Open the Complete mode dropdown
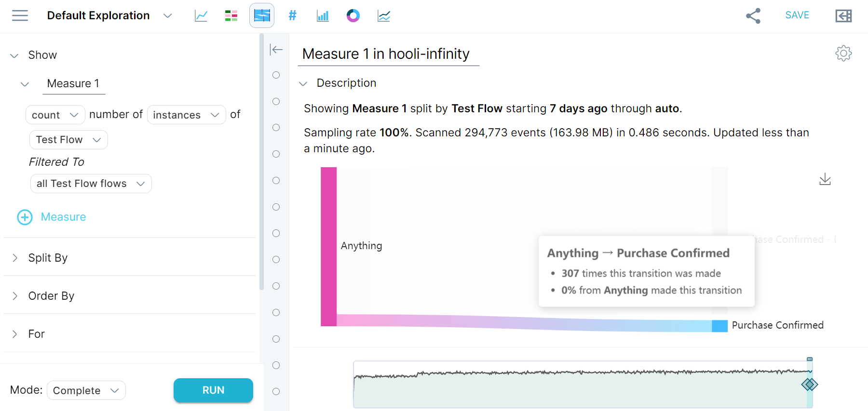Screen dimensions: 868x411 [x=86, y=390]
